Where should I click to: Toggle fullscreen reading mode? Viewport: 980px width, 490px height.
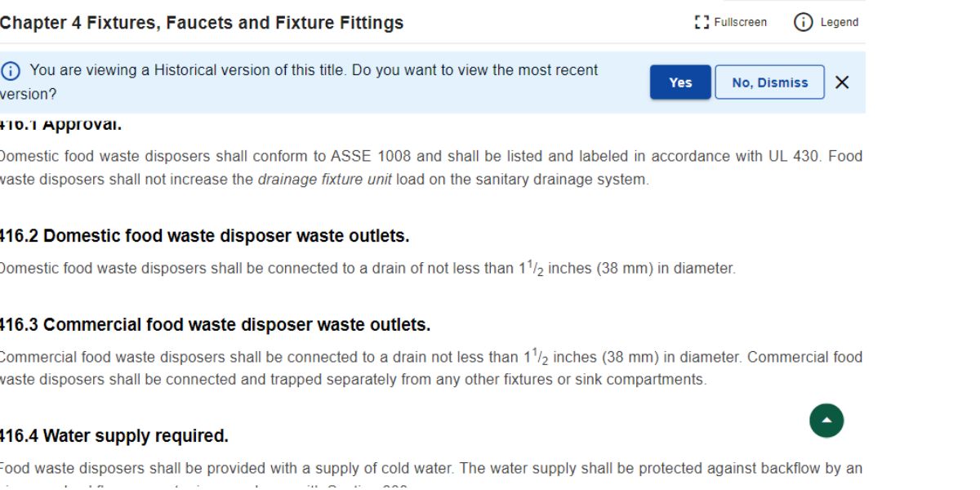[732, 22]
